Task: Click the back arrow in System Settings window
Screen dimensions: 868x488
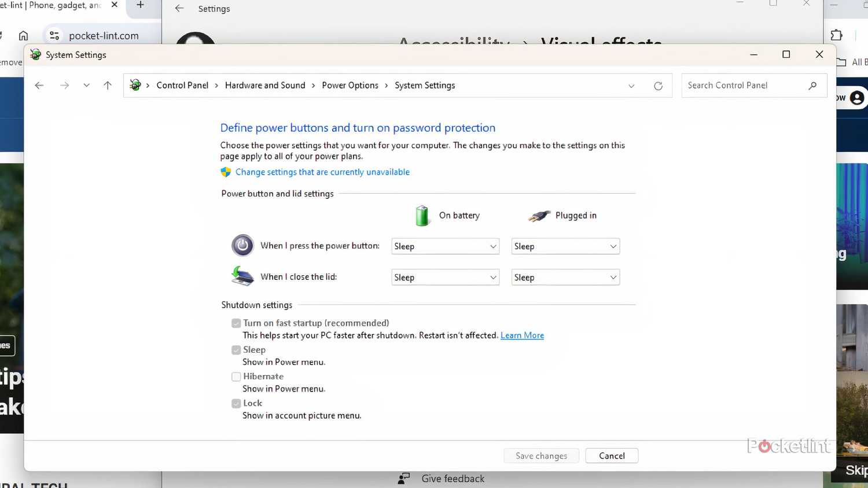Action: (39, 85)
